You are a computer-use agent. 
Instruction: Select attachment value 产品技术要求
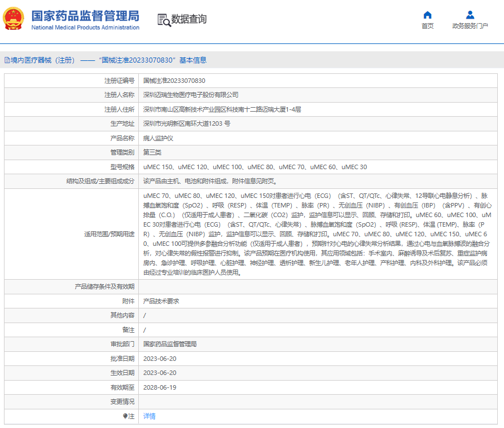[161, 301]
